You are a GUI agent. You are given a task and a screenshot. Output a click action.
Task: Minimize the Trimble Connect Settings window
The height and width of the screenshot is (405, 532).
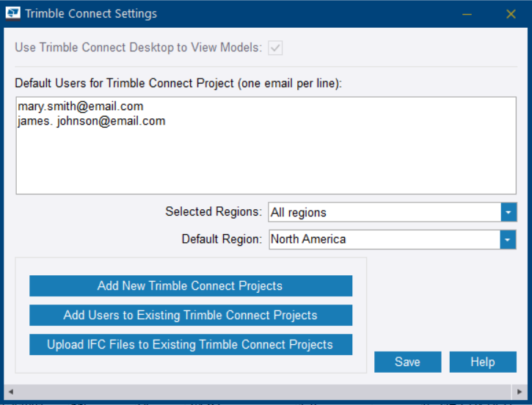click(x=467, y=13)
